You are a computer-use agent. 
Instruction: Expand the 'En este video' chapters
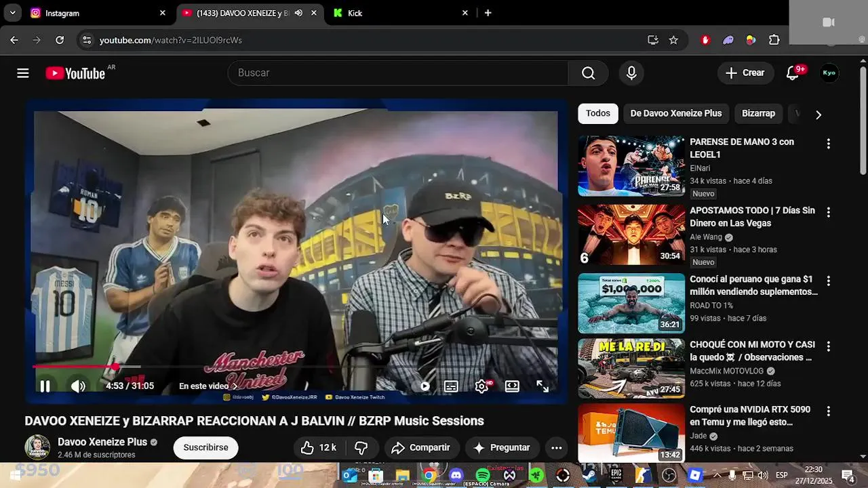click(208, 386)
